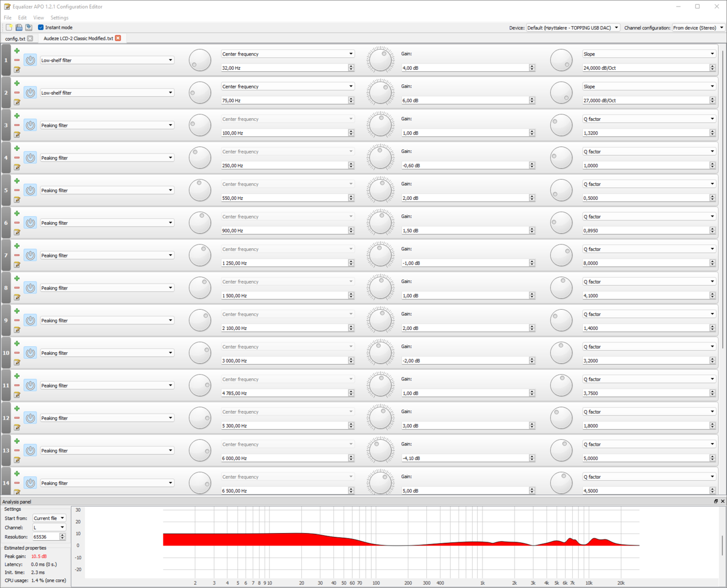This screenshot has width=727, height=588.
Task: Delete filter 6 using its red minus icon
Action: pos(17,223)
